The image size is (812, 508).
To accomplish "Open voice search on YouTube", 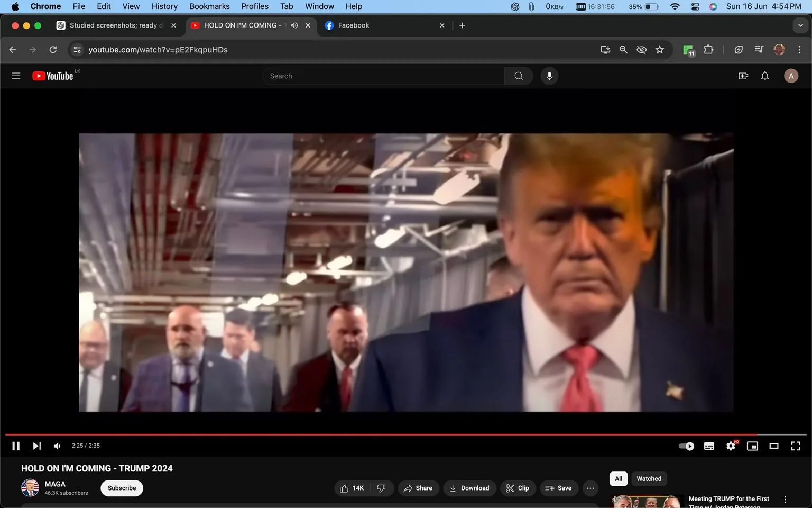I will (x=549, y=76).
